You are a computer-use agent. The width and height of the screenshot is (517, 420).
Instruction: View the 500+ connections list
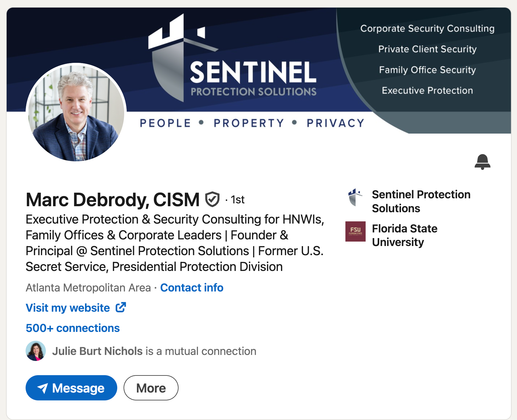[x=73, y=328]
